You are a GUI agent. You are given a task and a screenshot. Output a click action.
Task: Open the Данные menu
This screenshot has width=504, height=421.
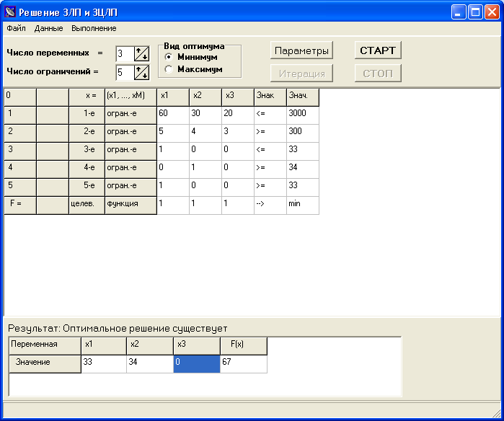48,28
